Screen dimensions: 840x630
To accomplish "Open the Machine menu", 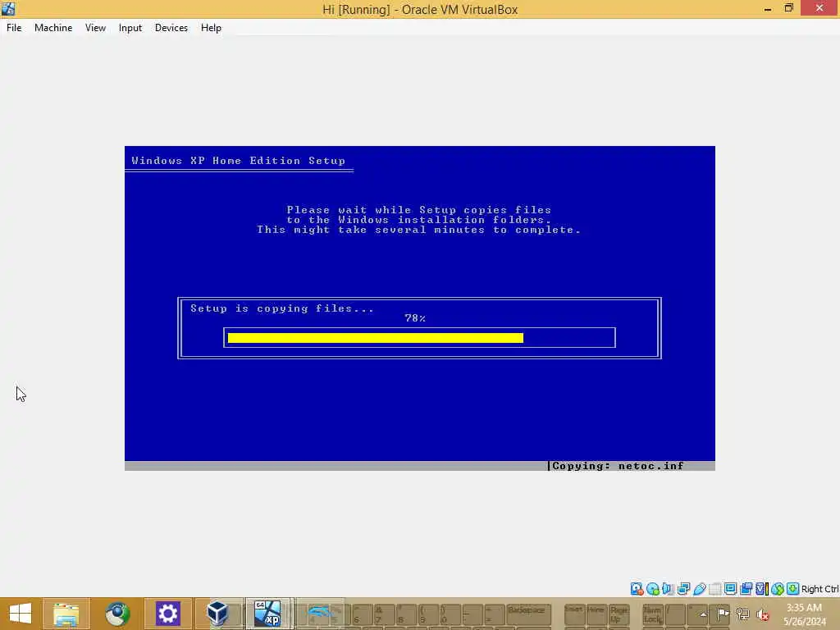I will (x=53, y=28).
